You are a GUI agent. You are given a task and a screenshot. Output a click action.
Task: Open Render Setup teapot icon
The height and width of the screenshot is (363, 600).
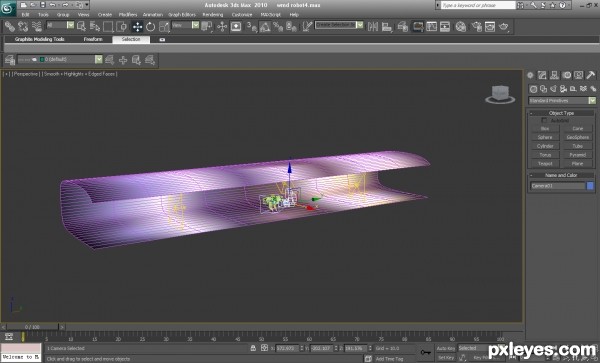tap(476, 26)
